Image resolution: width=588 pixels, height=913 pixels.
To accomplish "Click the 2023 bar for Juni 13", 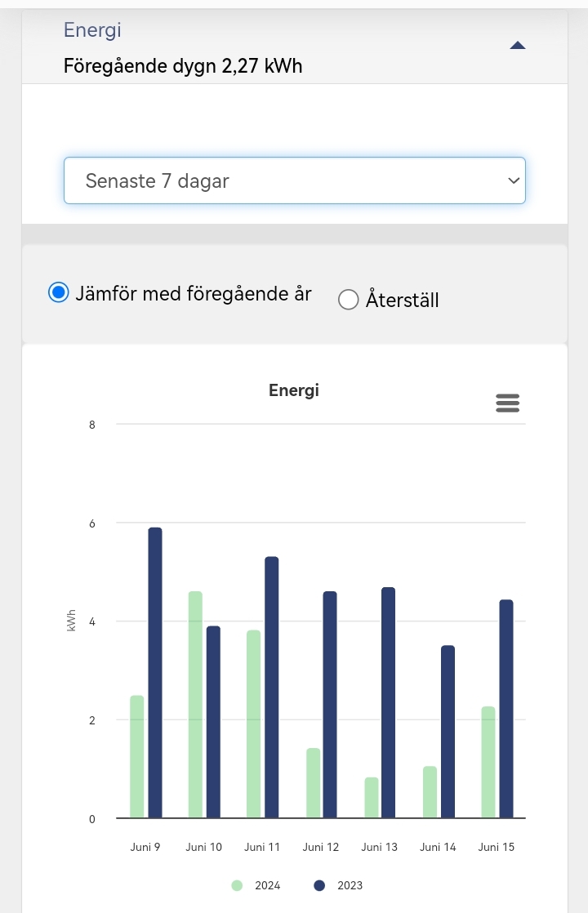I will 388,702.
